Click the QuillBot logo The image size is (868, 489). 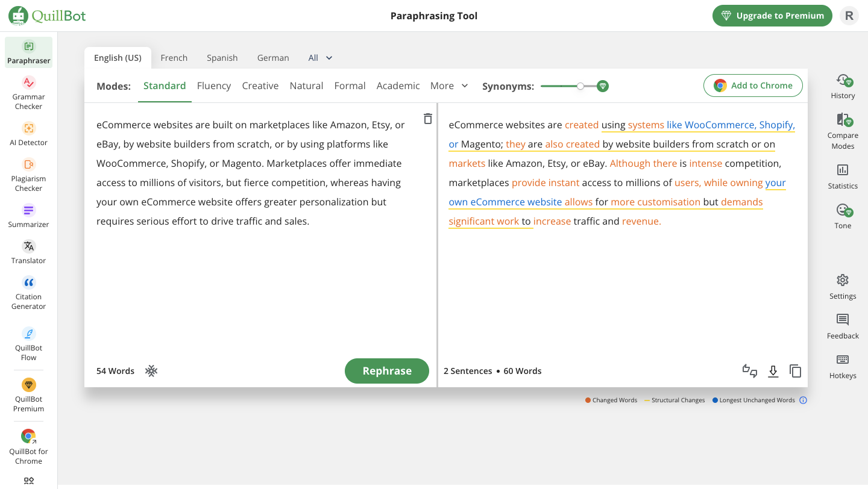click(47, 16)
